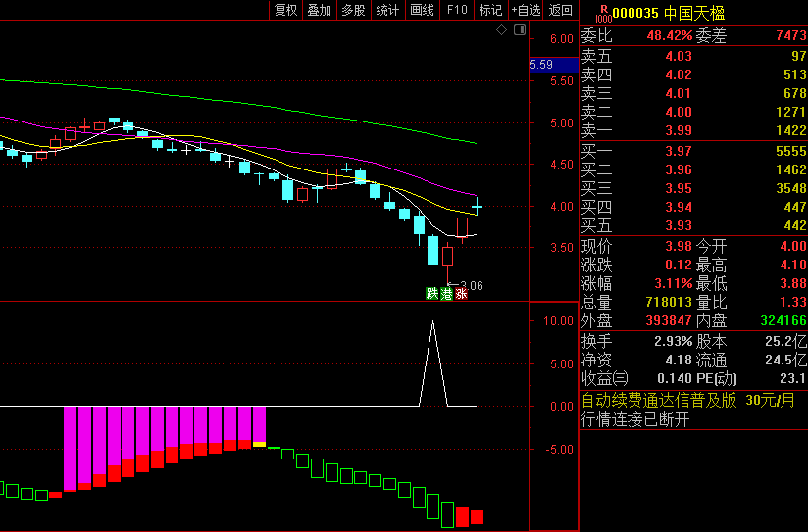
Task: Click the 买一 price 3.97
Action: (x=679, y=151)
